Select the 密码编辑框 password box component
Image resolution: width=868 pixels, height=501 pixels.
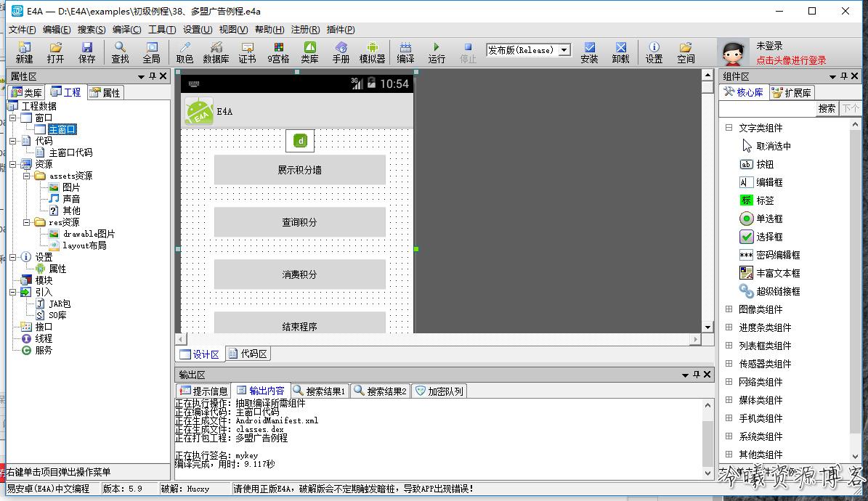tap(770, 255)
